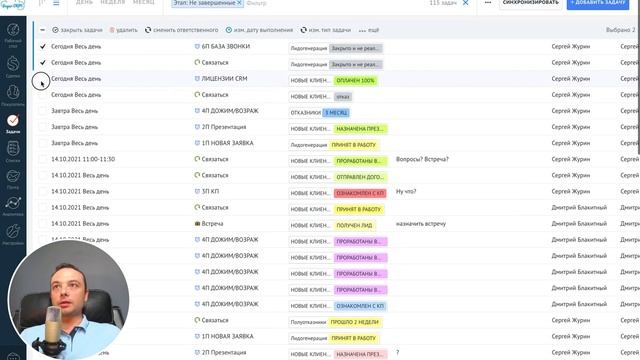Image resolution: width=640 pixels, height=360 pixels.
Task: Check the row tagged '3 МЕСЯЦ'
Action: coord(42,111)
